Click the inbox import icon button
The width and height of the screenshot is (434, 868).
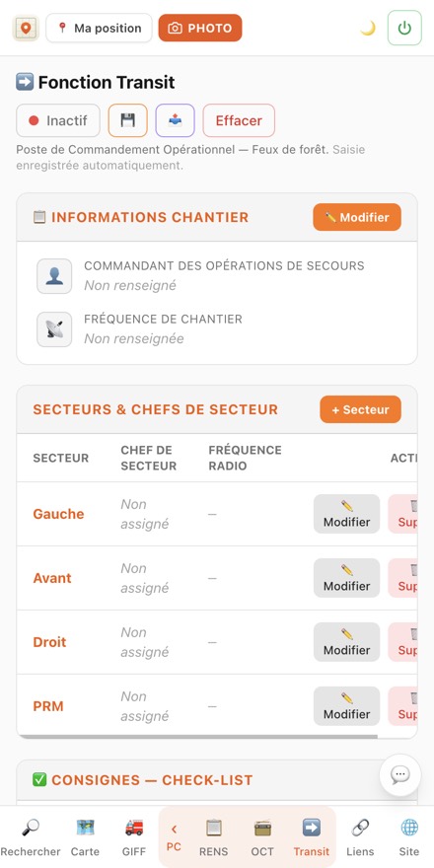click(x=175, y=120)
